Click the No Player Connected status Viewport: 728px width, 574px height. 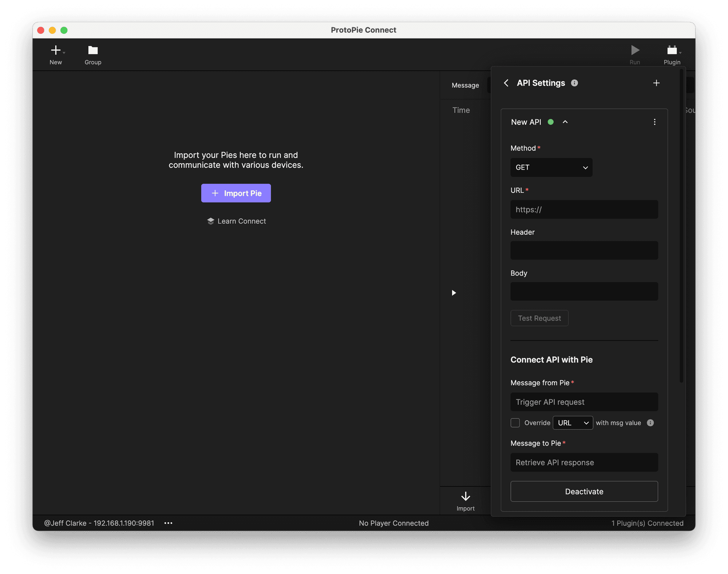tap(393, 523)
